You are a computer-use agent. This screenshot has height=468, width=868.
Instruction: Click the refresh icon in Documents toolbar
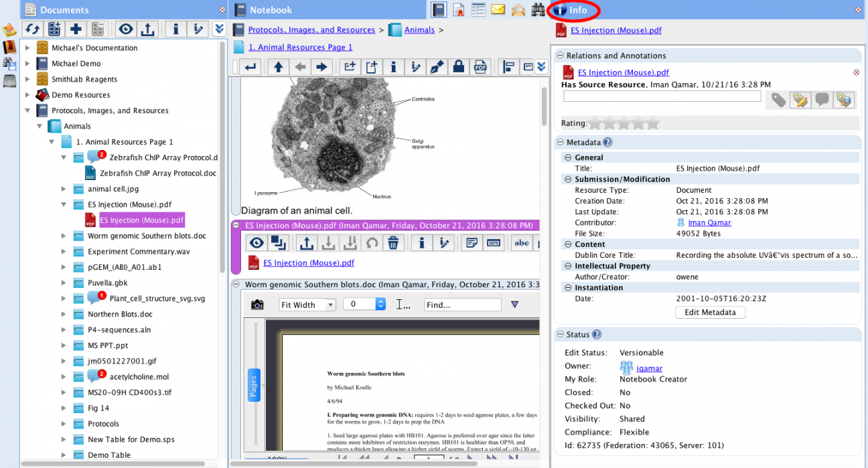coord(32,29)
